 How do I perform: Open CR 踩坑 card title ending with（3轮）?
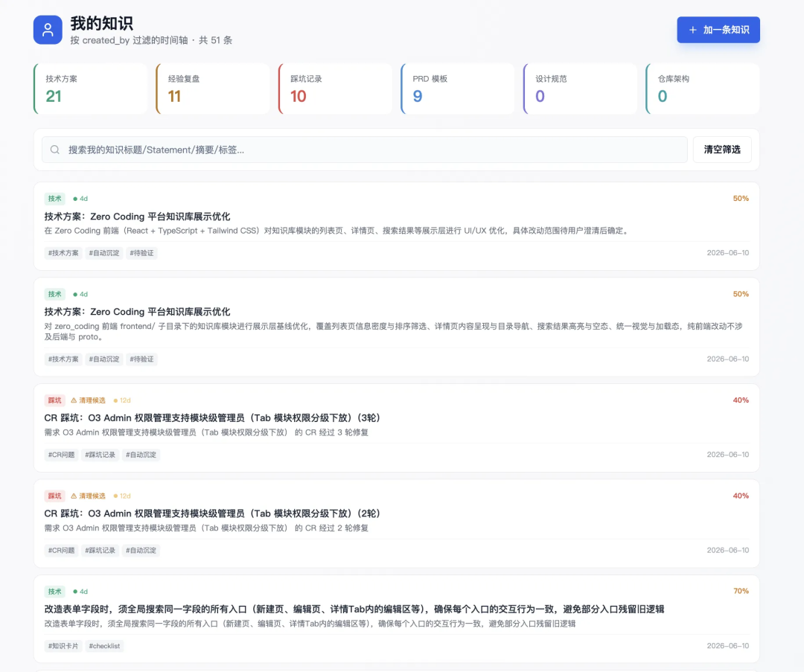click(212, 417)
